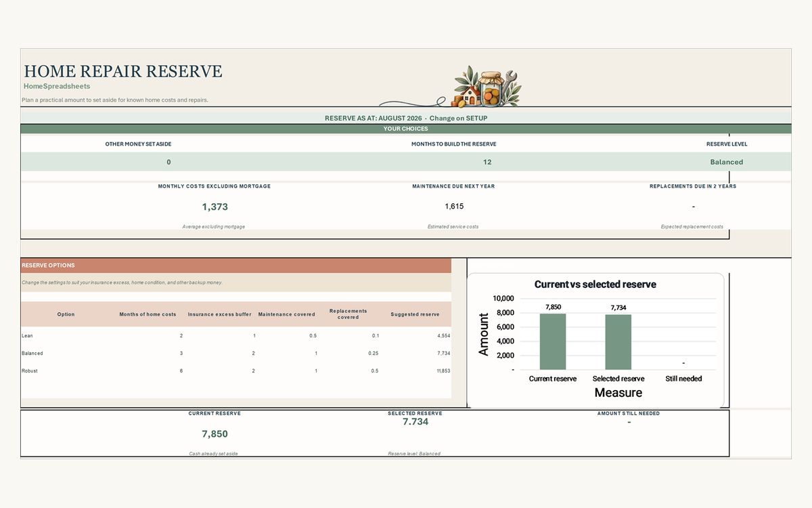Click the 'Suggested reserve' column header
812x508 pixels.
(415, 314)
